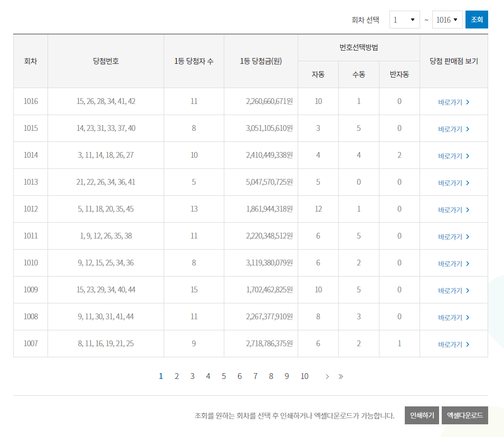Viewport: 504px width, 437px height.
Task: Open the start round dropdown showing 1
Action: [404, 20]
